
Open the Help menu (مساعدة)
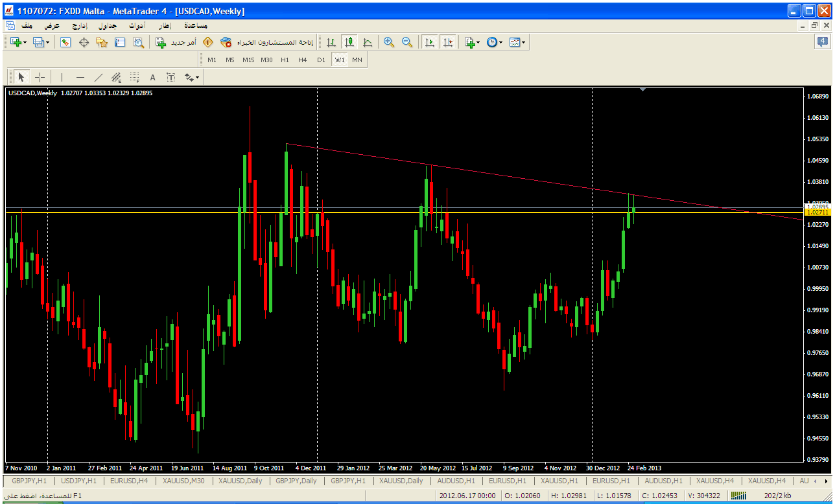(x=195, y=25)
